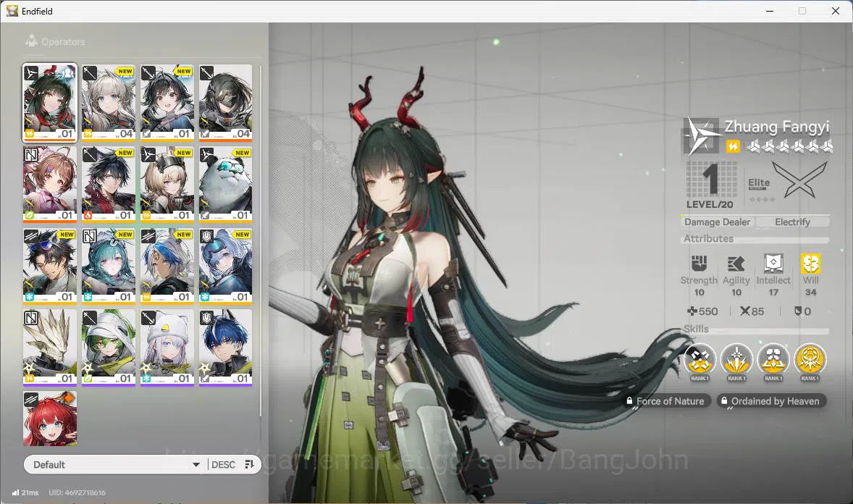853x504 pixels.
Task: Click the UID: 4692718616 text
Action: click(77, 492)
